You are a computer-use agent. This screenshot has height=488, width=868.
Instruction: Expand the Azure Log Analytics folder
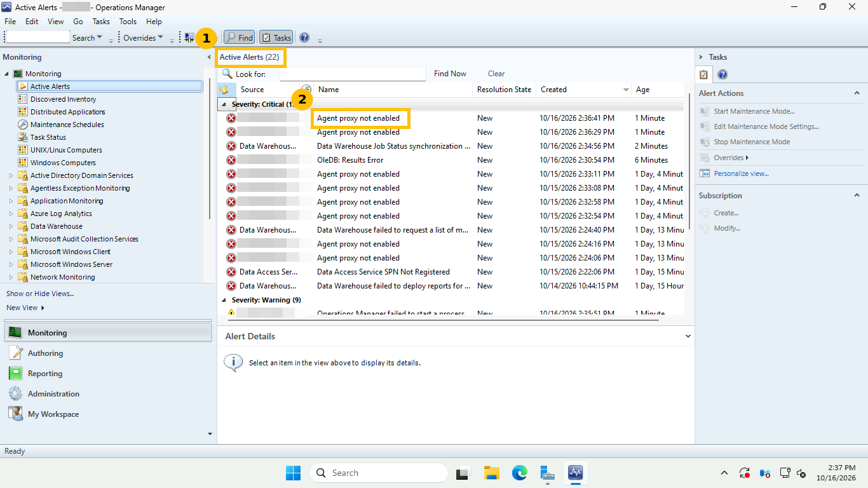pos(11,213)
